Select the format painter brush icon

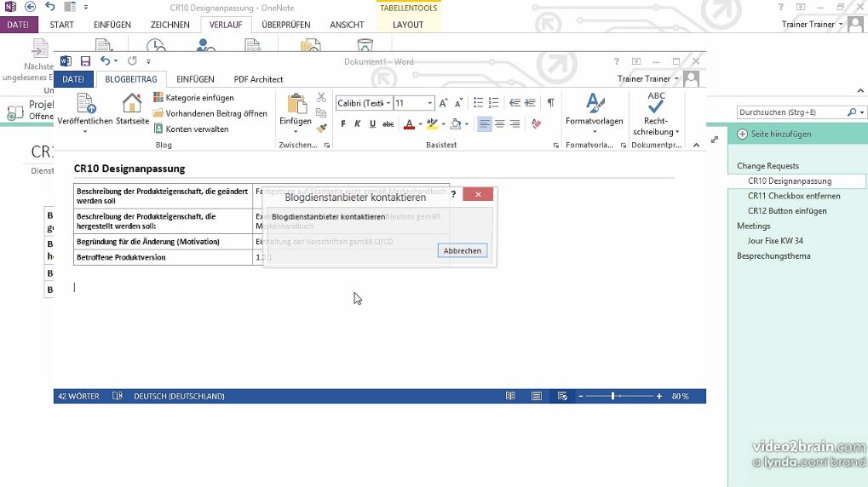point(321,128)
